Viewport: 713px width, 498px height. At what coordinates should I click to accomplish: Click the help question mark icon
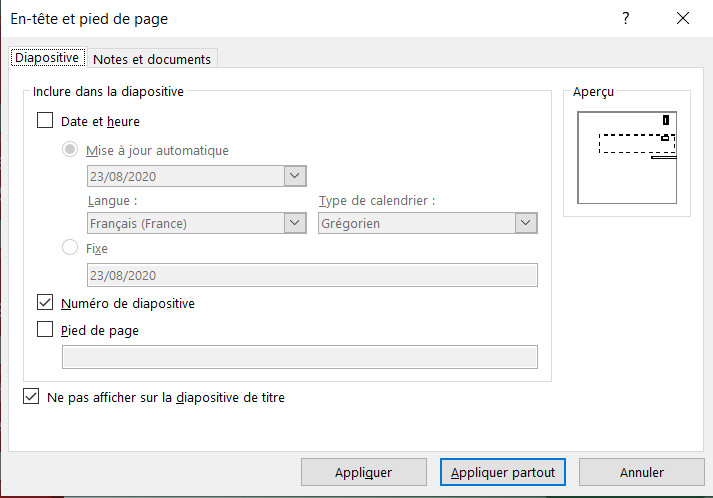[x=626, y=18]
